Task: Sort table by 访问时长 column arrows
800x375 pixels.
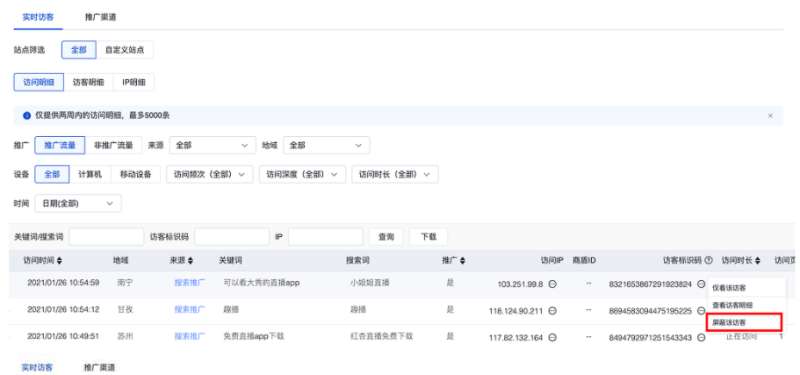Action: pyautogui.click(x=757, y=261)
